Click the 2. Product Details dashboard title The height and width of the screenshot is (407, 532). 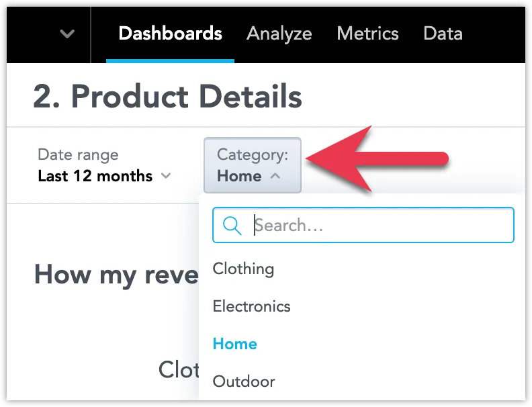tap(168, 96)
